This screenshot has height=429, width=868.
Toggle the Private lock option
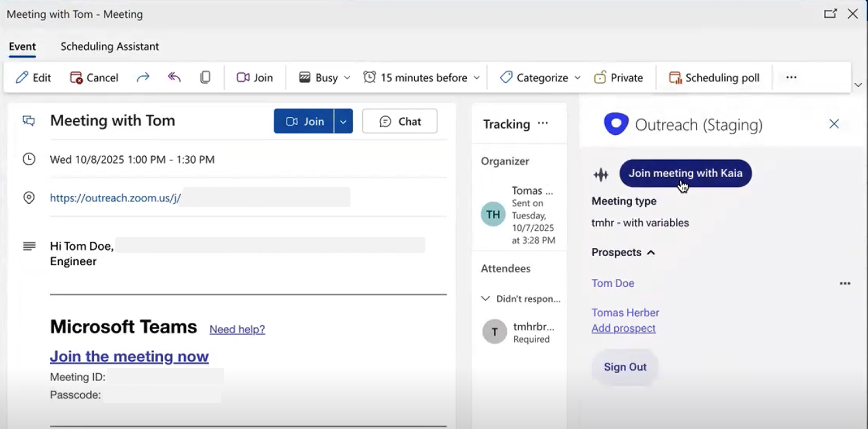618,78
